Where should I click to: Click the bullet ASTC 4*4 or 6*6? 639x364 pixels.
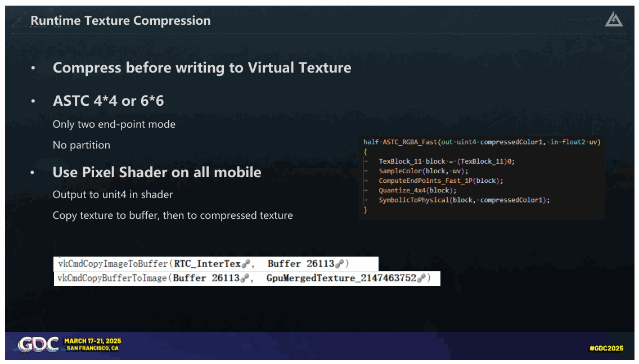click(x=109, y=101)
